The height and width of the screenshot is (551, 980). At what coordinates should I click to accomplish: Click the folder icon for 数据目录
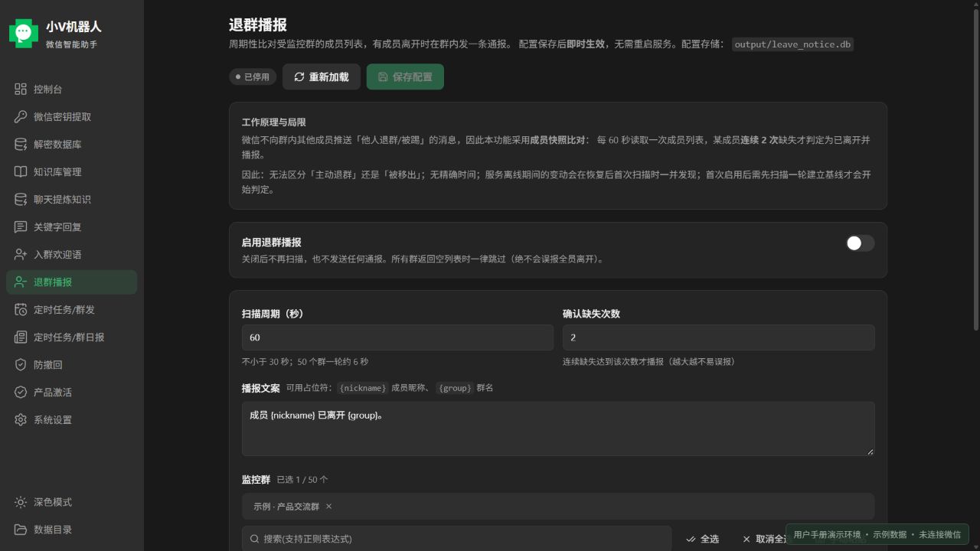pyautogui.click(x=21, y=530)
